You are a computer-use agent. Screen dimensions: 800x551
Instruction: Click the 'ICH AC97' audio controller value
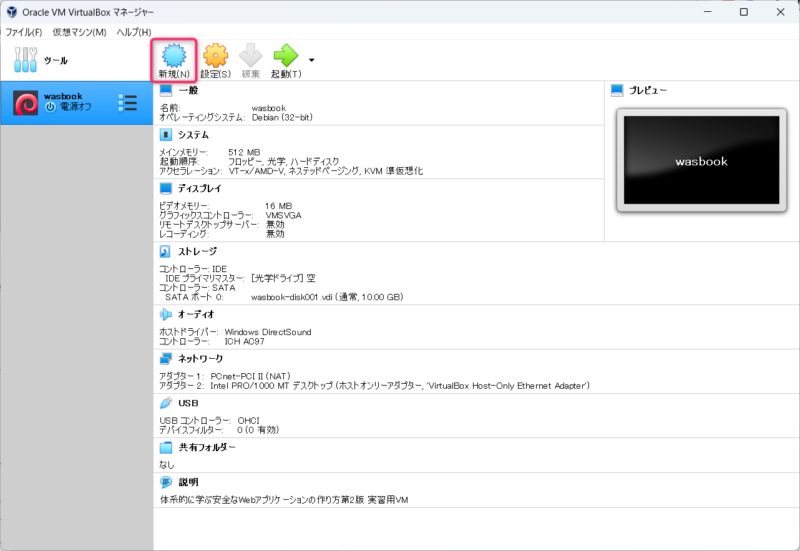[x=244, y=341]
